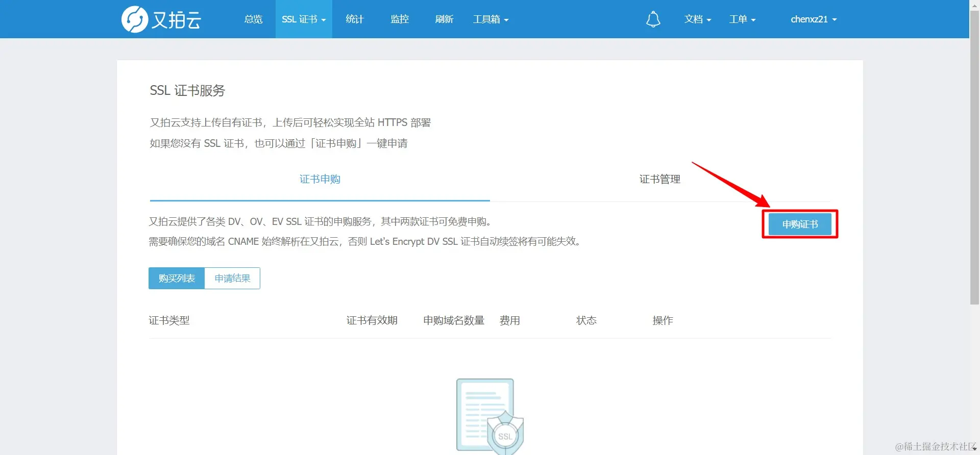Click the 证书有效期 column header

tap(372, 320)
